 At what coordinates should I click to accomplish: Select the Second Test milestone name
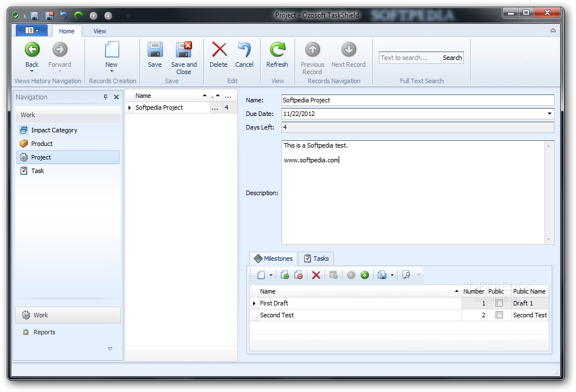[x=277, y=315]
